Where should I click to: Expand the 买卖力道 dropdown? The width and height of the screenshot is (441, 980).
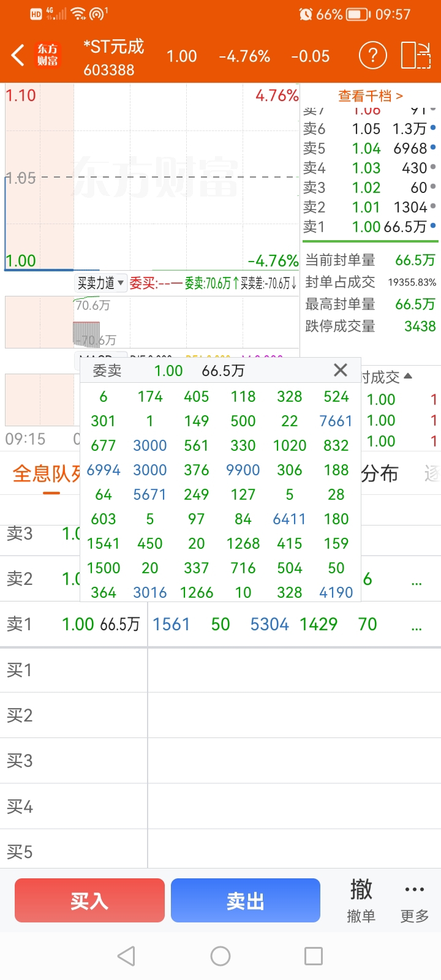coord(100,283)
